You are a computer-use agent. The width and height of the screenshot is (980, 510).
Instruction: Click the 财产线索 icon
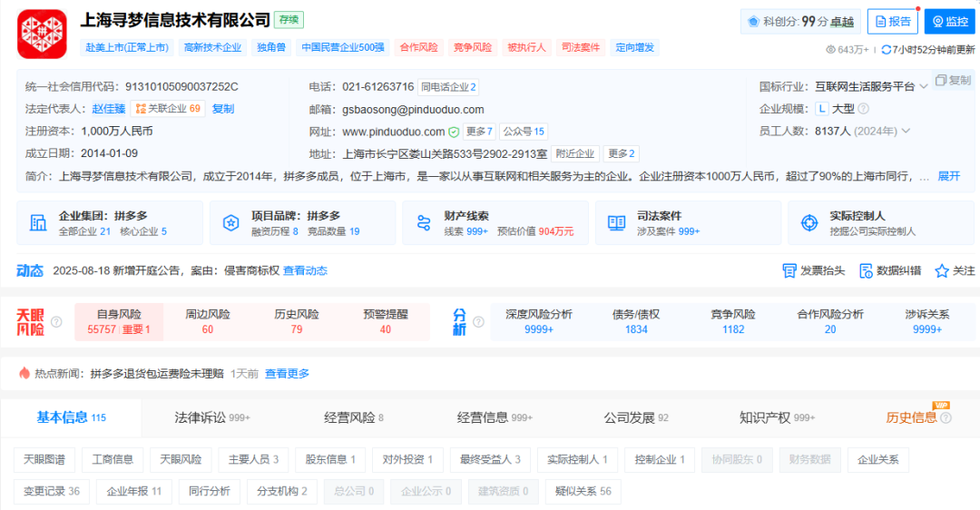(424, 222)
